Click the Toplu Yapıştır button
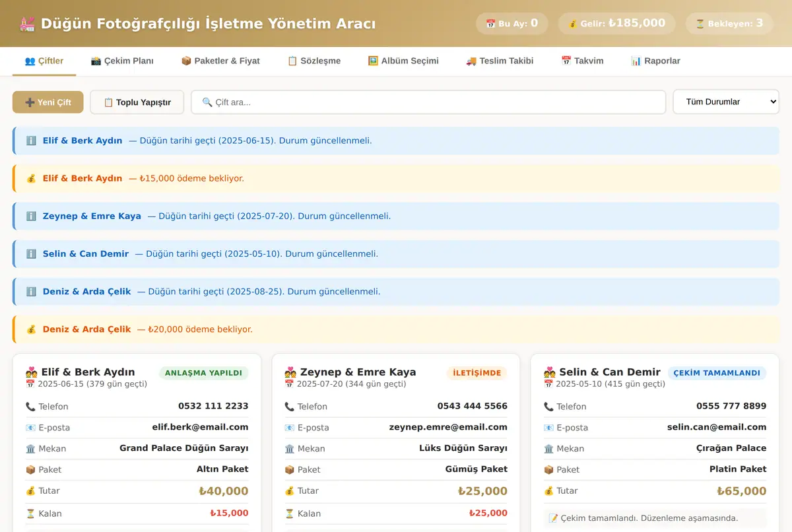Viewport: 792px width, 532px height. tap(137, 102)
